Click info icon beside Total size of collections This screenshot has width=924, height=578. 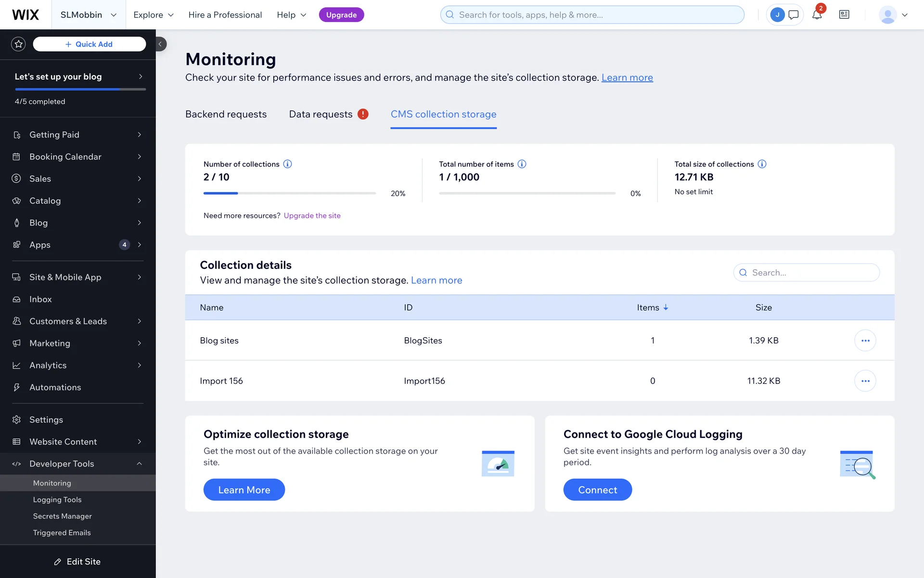pos(762,164)
